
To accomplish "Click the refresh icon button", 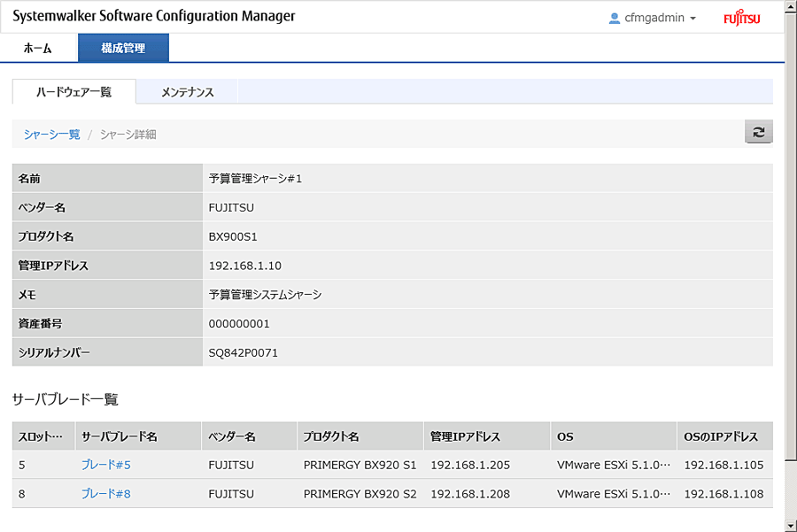I will (x=758, y=132).
